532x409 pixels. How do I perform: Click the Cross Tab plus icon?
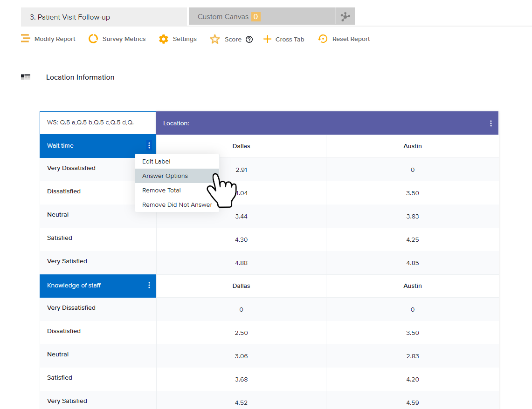point(267,39)
